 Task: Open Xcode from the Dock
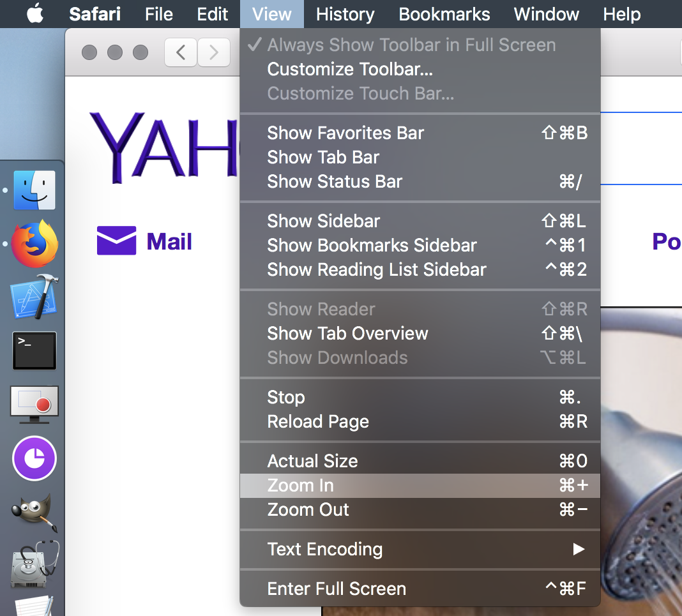coord(34,296)
